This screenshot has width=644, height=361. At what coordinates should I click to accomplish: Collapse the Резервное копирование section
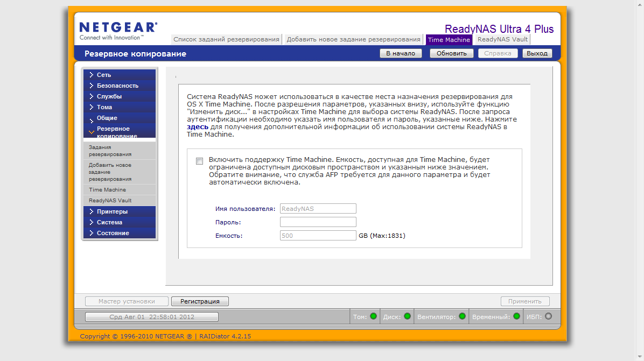120,131
